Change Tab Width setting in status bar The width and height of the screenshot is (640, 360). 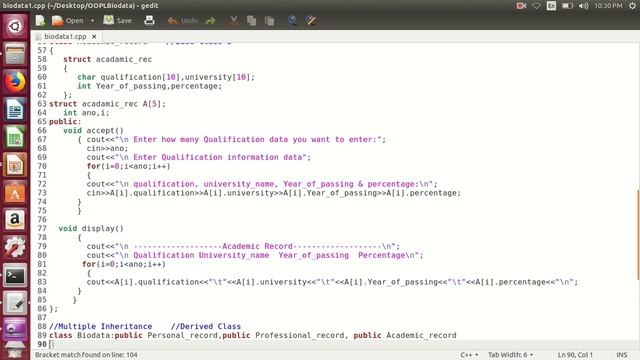click(x=510, y=355)
